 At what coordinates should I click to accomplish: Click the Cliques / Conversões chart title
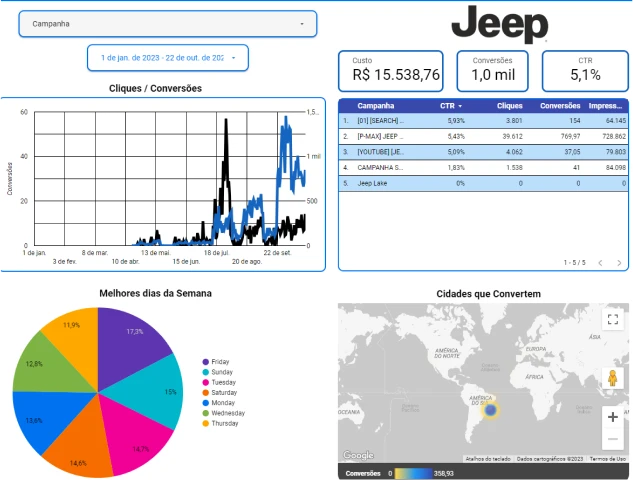[155, 88]
